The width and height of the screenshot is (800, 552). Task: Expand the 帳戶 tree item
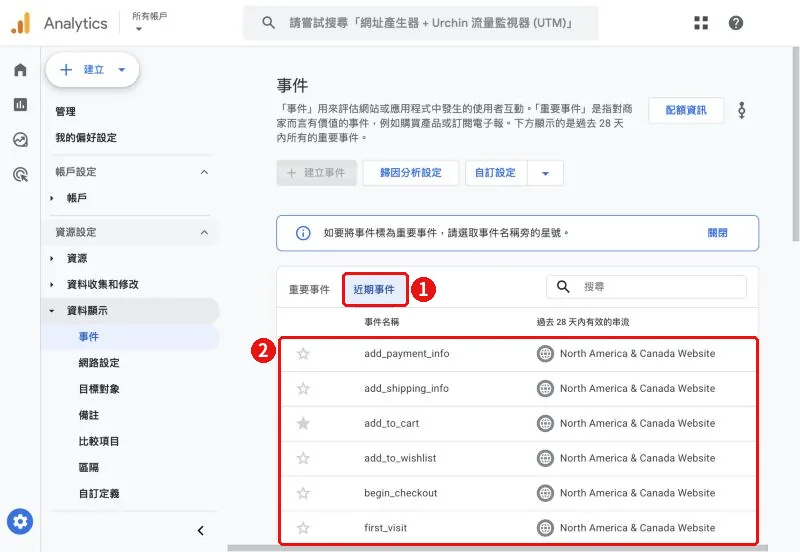click(x=52, y=198)
